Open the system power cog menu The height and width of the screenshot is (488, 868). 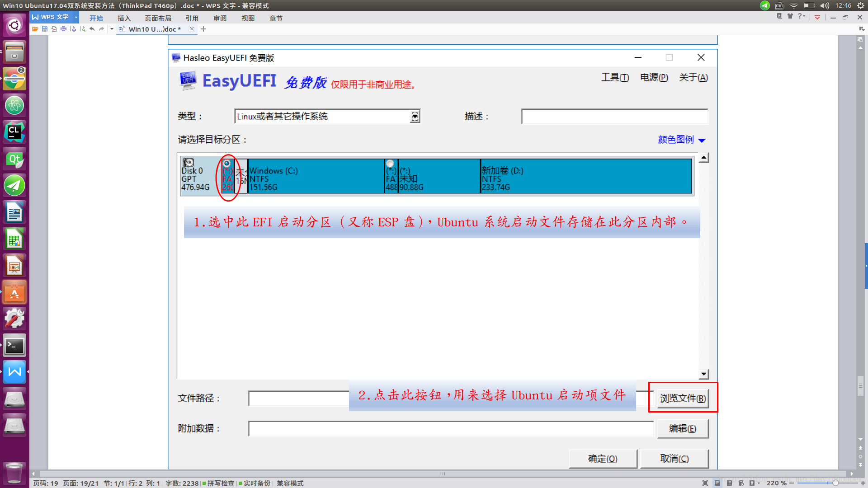(861, 5)
